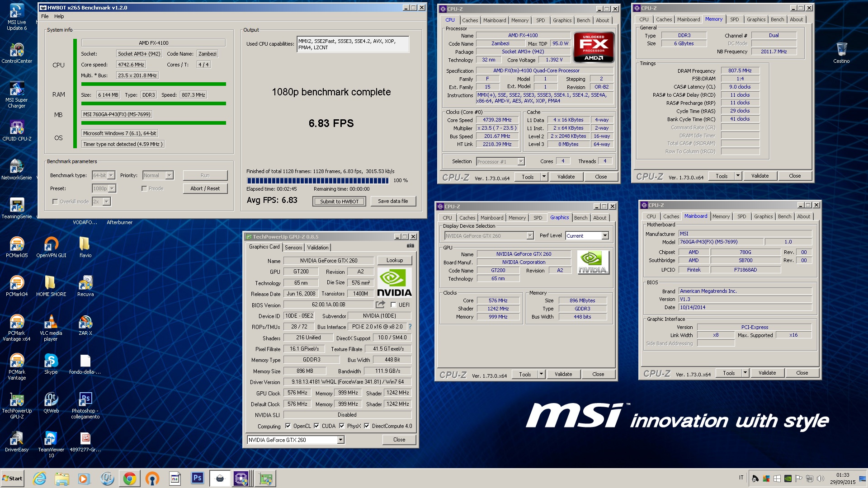
Task: Toggle the DirectCompute 4.0 checkbox
Action: tap(367, 426)
